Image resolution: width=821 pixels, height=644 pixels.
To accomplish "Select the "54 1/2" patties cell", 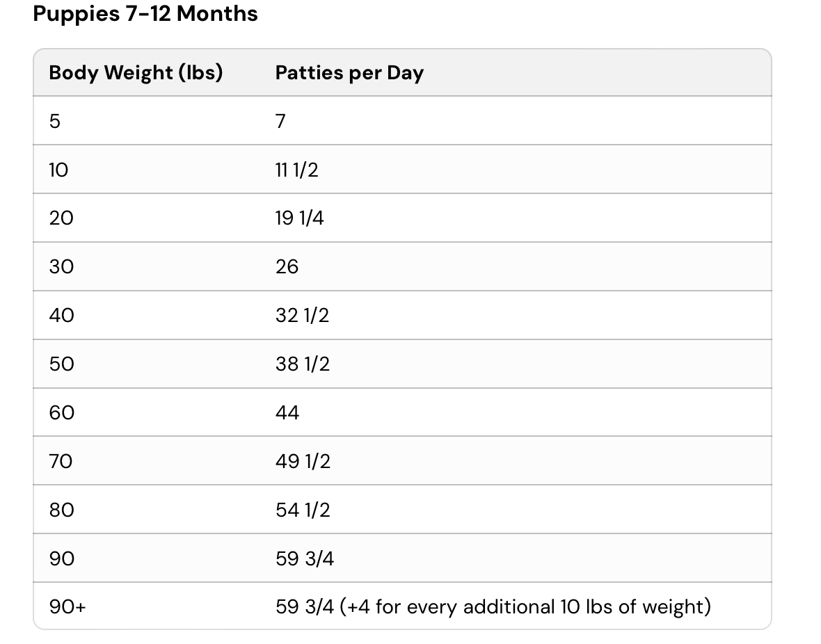I will click(x=303, y=510).
